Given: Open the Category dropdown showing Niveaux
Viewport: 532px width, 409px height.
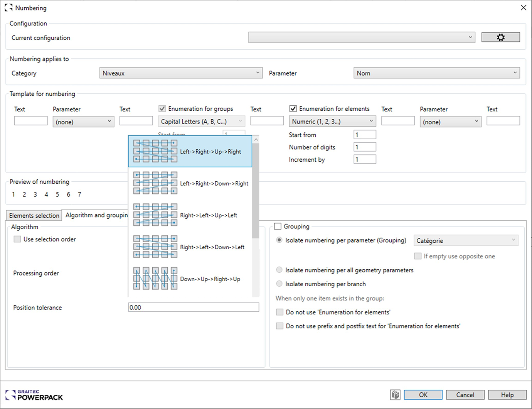Looking at the screenshot, I should pos(181,73).
